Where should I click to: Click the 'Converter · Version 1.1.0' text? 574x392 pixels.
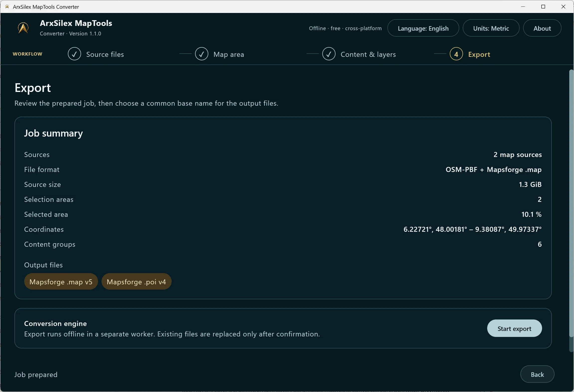point(70,33)
